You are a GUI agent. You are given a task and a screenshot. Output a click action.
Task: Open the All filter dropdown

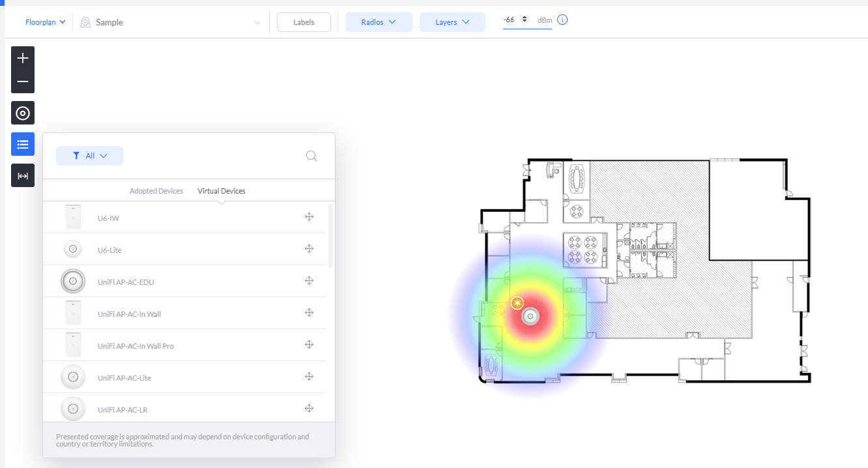[x=89, y=156]
